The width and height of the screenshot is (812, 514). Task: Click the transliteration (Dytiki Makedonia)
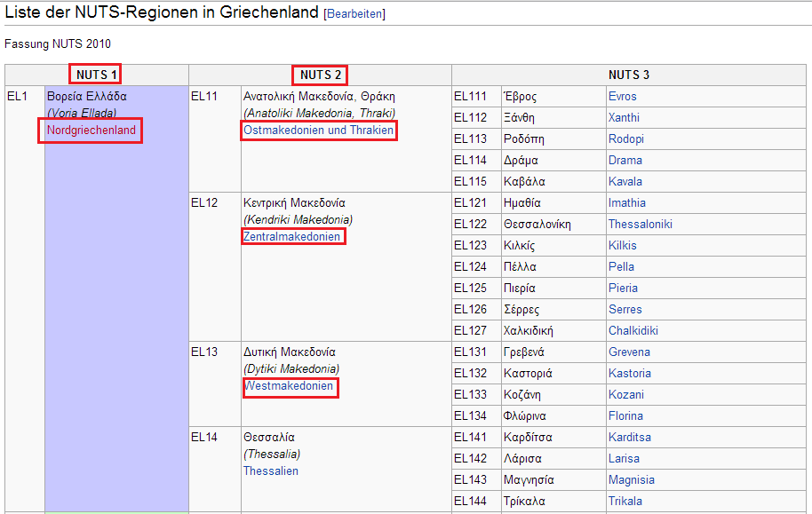pos(291,369)
